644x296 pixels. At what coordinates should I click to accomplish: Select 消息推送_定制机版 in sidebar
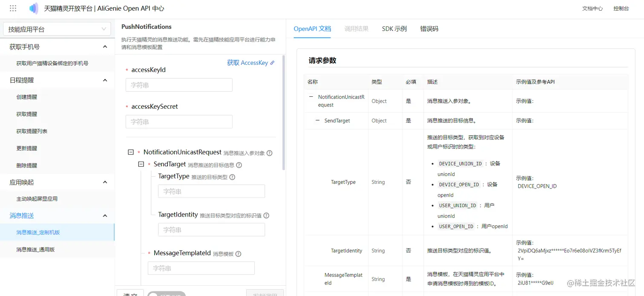point(57,232)
